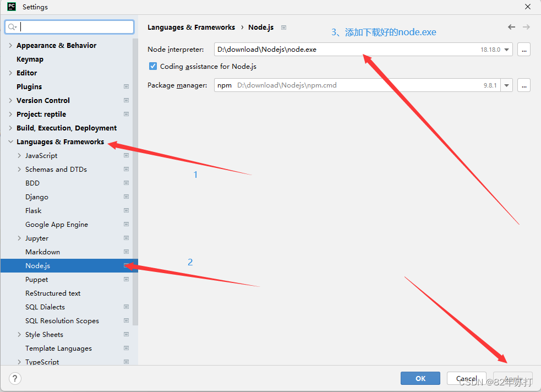Collapse Languages & Frameworks section
The width and height of the screenshot is (541, 392).
10,142
